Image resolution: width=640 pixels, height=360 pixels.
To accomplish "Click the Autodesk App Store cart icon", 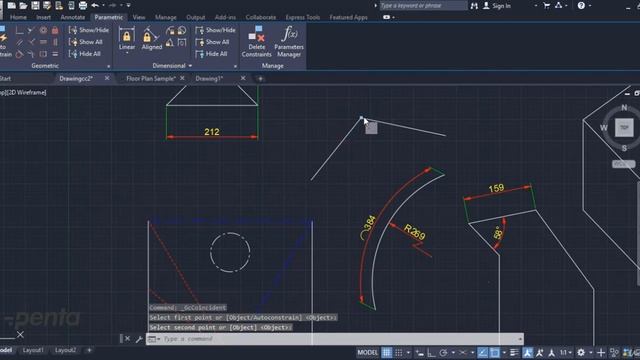I will click(546, 6).
